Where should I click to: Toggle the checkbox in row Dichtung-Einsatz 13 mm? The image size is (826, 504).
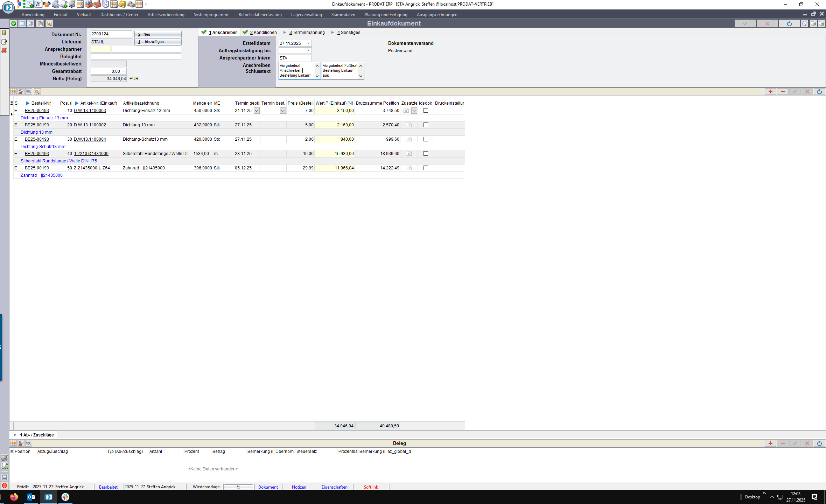click(426, 111)
